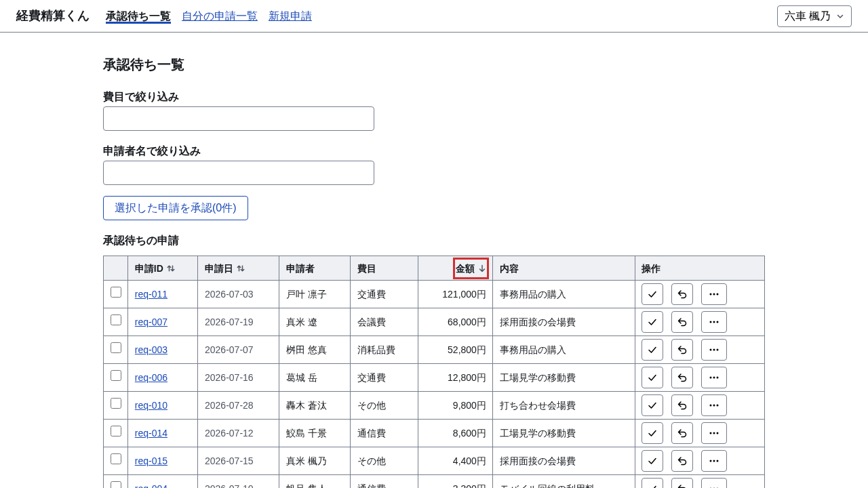Open more actions menu for req-010
The height and width of the screenshot is (488, 868).
pyautogui.click(x=714, y=405)
